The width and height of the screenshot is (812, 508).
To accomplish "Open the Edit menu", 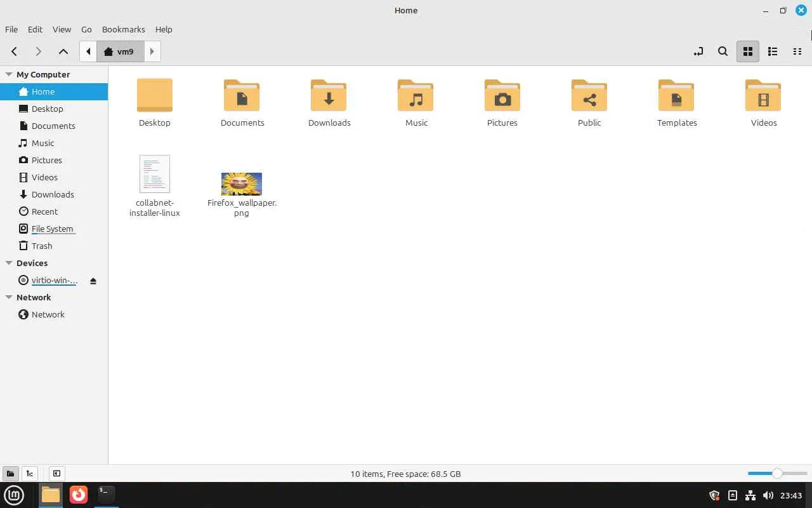I will point(35,29).
